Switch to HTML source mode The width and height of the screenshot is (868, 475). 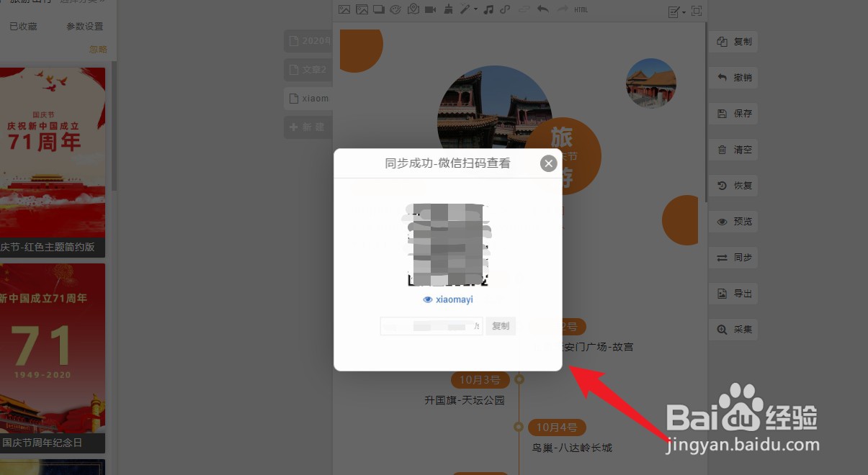click(581, 9)
